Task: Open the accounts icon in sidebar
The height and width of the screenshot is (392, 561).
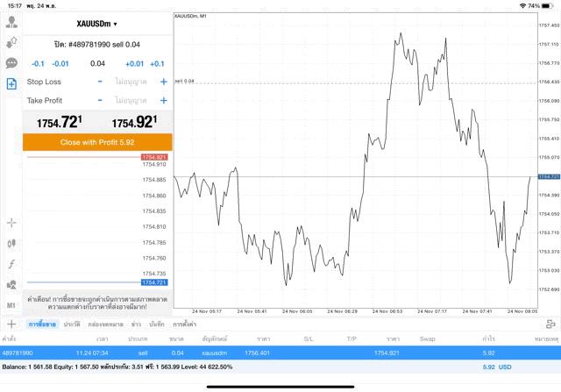Action: coord(11,23)
